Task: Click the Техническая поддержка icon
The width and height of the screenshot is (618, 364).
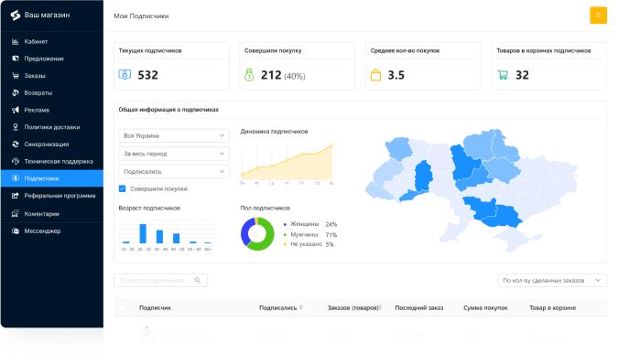Action: 16,161
